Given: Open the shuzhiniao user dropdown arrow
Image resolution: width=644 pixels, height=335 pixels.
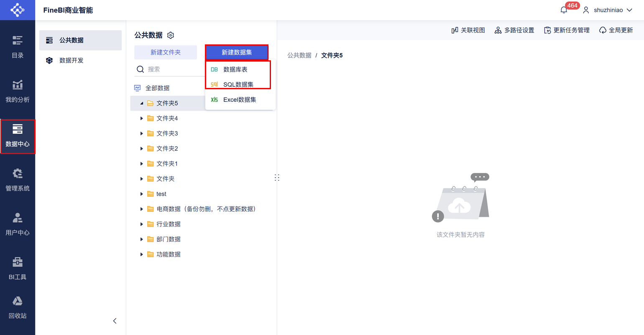Looking at the screenshot, I should (x=629, y=10).
